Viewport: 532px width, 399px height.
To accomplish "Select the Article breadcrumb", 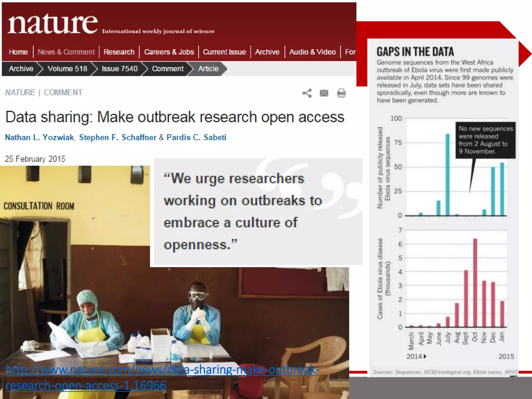I will (208, 69).
